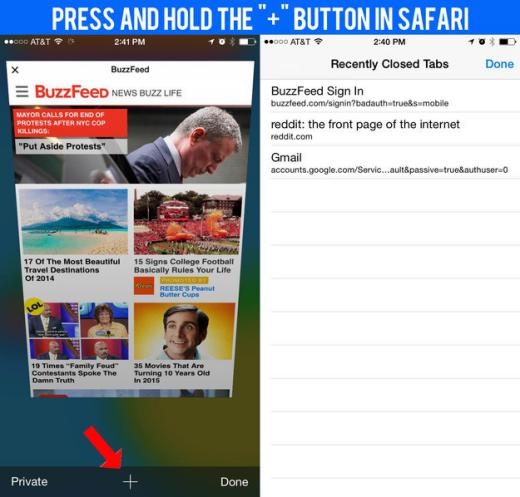Open the Family Feud contestants thumbnail
The image size is (520, 497).
79,331
